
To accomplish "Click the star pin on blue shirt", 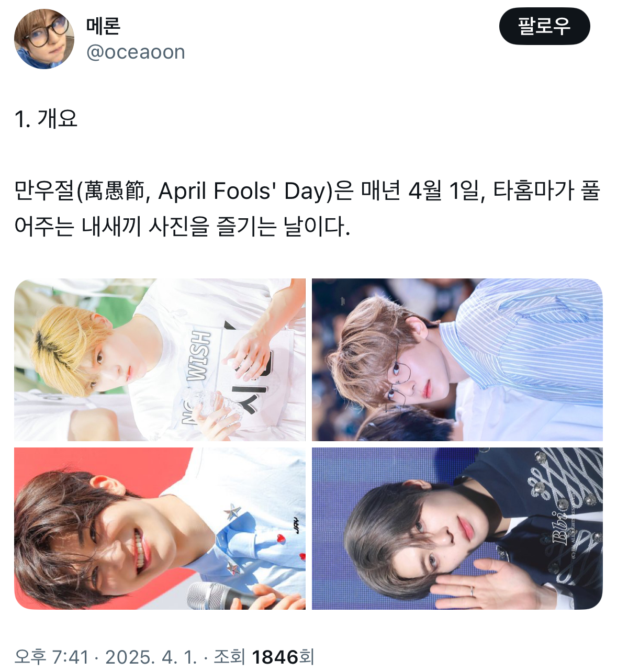I will 232,511.
